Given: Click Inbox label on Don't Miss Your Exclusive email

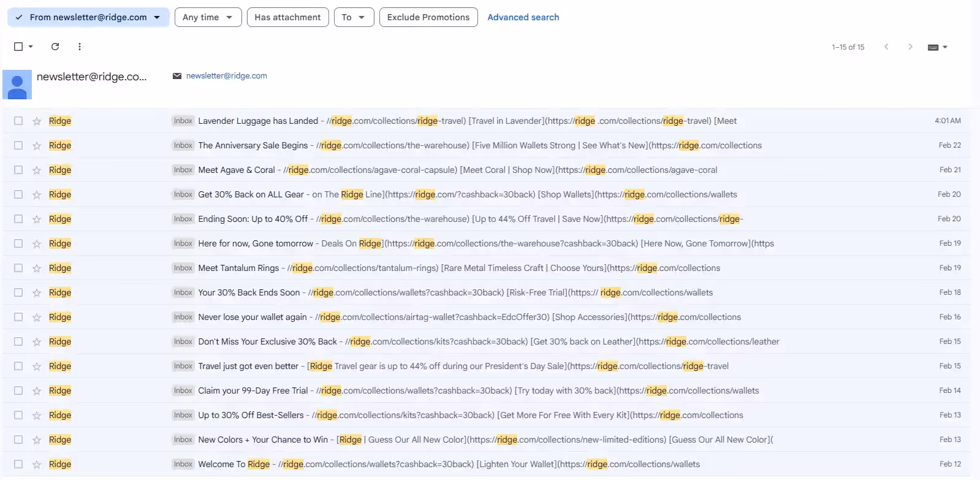Looking at the screenshot, I should pyautogui.click(x=183, y=341).
